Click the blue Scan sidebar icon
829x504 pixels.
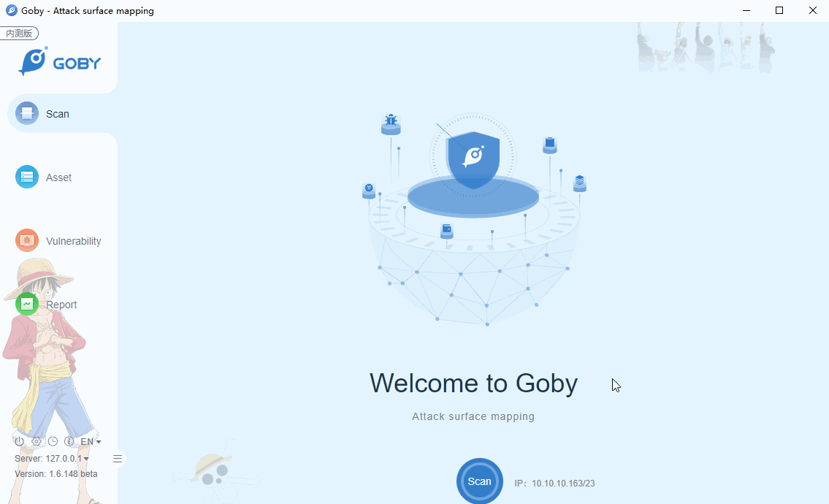pyautogui.click(x=27, y=113)
